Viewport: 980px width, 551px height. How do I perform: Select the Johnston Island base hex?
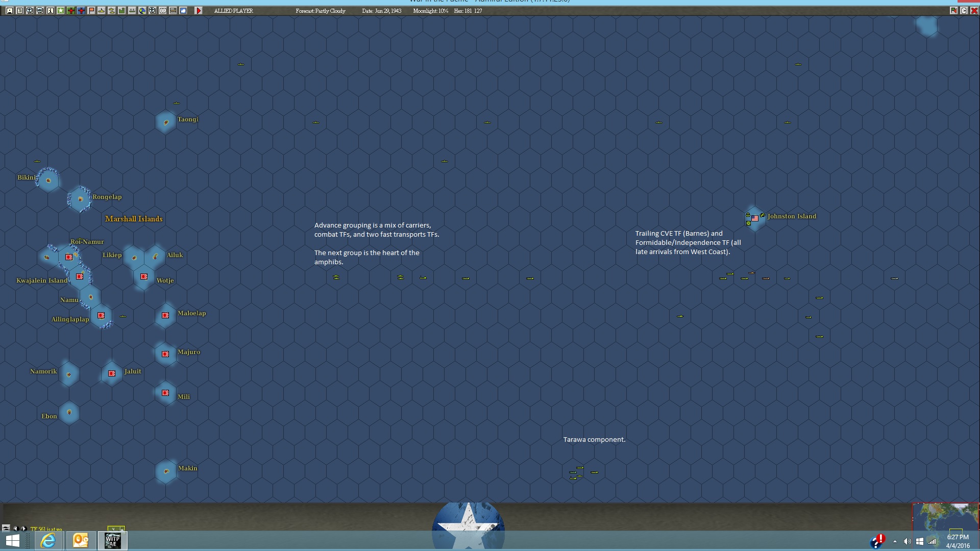pos(755,218)
